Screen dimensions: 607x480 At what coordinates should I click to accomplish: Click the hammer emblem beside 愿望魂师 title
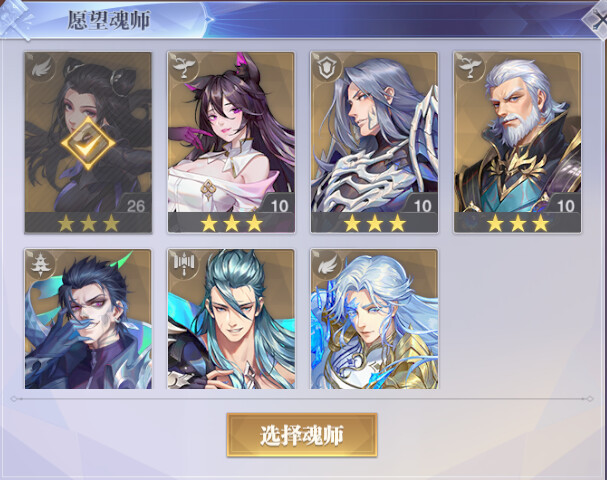tap(17, 19)
